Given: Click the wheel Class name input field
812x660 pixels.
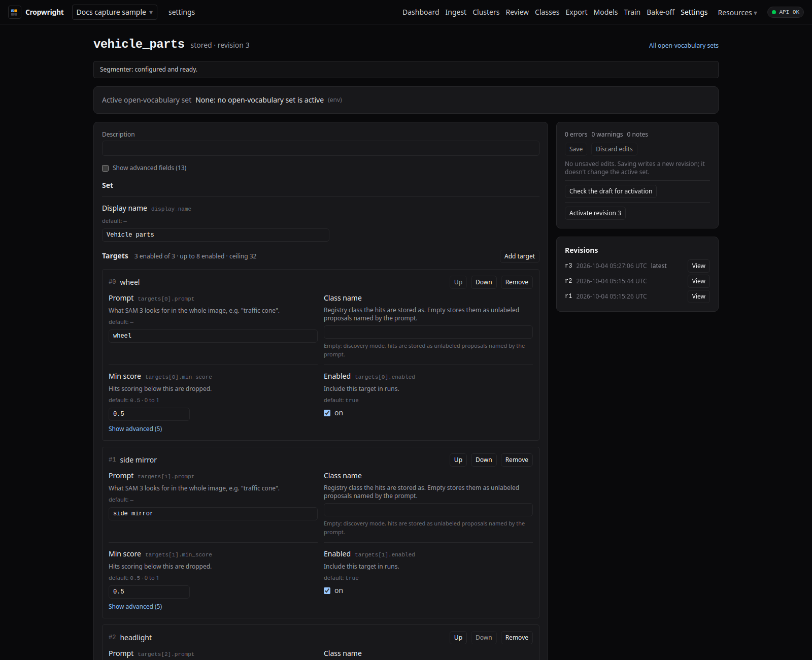Looking at the screenshot, I should [x=428, y=332].
